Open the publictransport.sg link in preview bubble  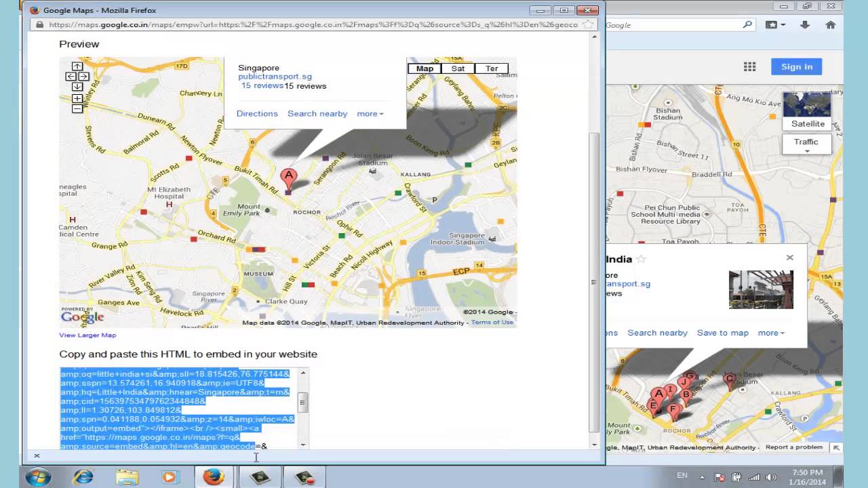coord(275,77)
